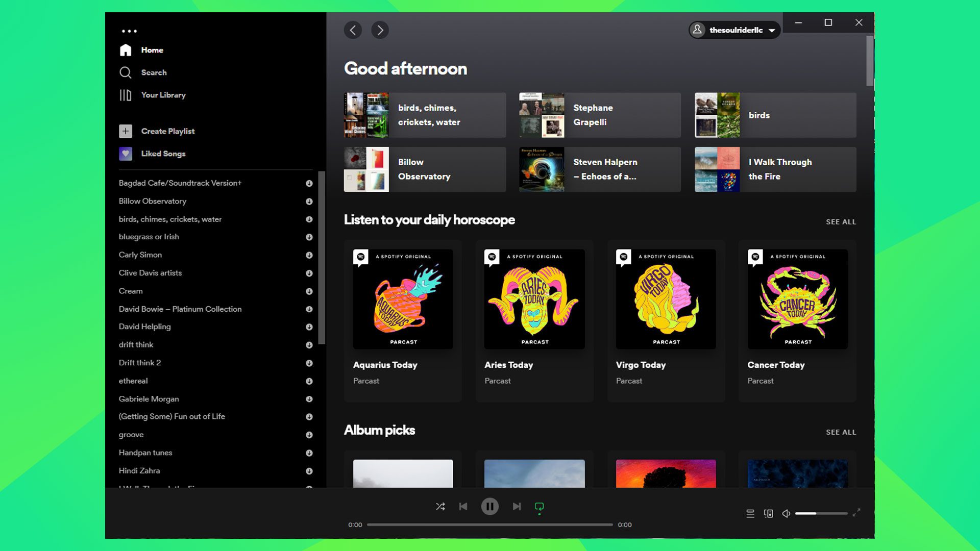The image size is (980, 551).
Task: Click SEE ALL for Album picks
Action: (x=841, y=432)
